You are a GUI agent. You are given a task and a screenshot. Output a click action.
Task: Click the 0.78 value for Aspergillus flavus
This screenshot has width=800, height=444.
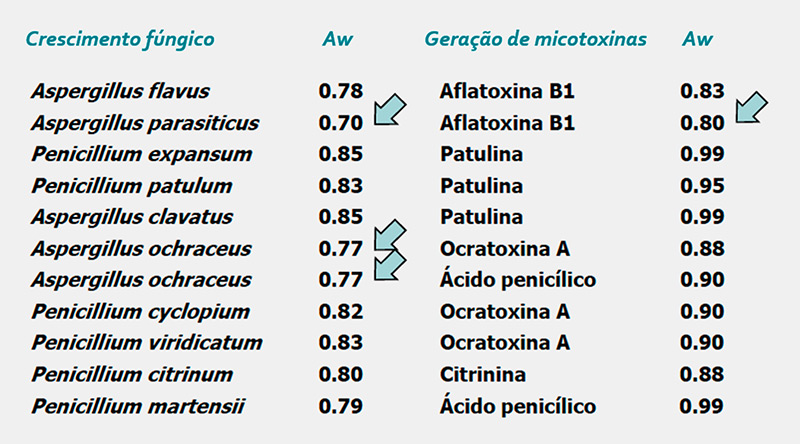pos(340,91)
